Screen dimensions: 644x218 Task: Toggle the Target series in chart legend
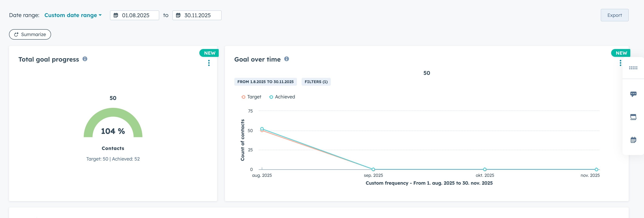(251, 97)
